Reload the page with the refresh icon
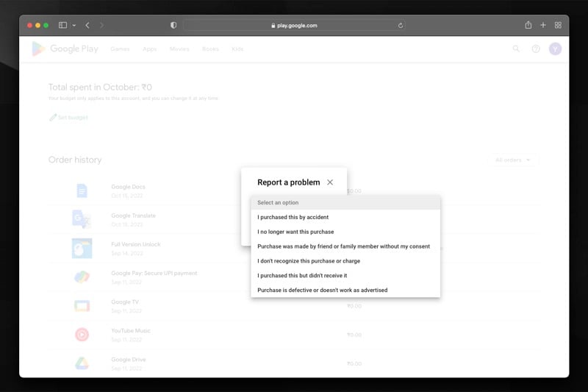 pyautogui.click(x=400, y=26)
